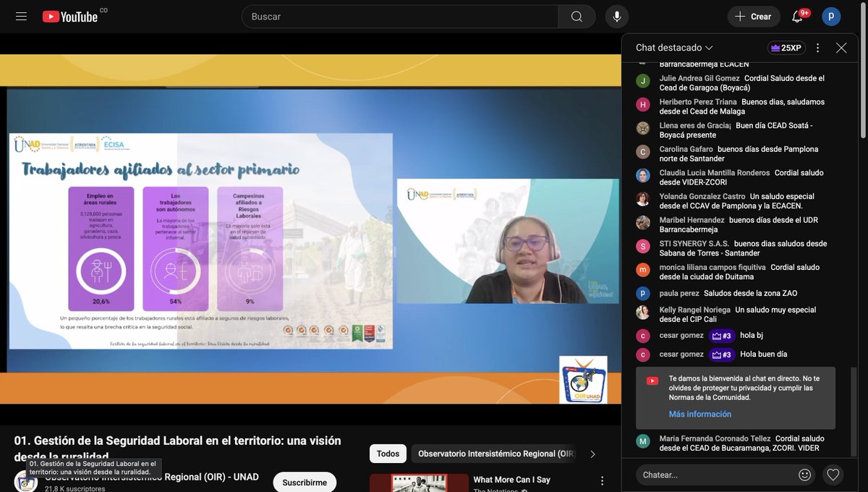The image size is (868, 492).
Task: Click the 21,8 K suscriptores text
Action: click(75, 489)
